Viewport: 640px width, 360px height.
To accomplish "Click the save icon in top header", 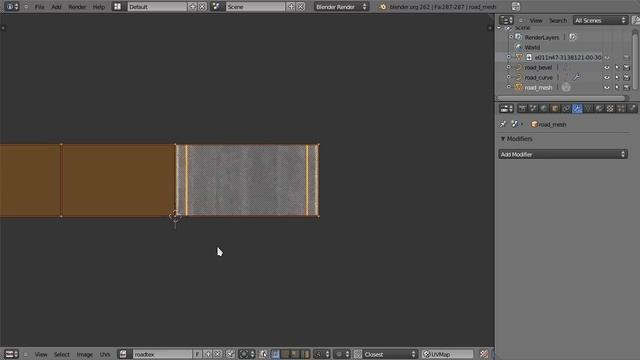I will point(516,7).
